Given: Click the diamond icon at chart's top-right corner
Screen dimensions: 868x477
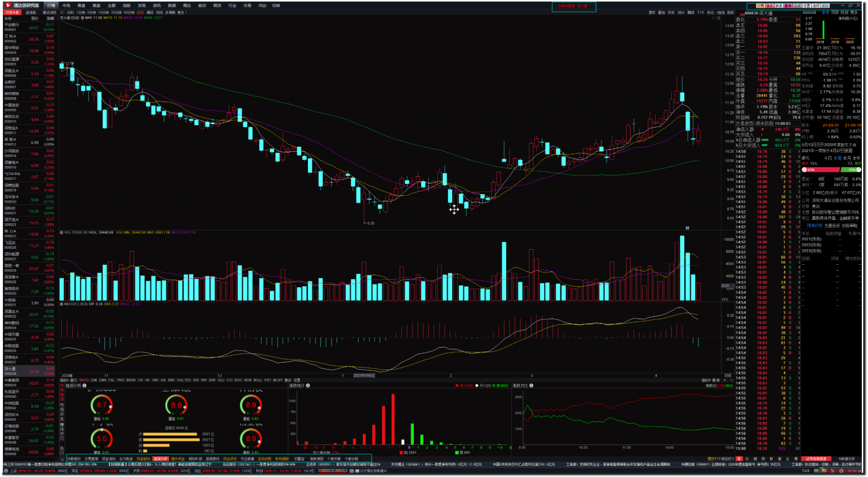Looking at the screenshot, I should [x=713, y=18].
